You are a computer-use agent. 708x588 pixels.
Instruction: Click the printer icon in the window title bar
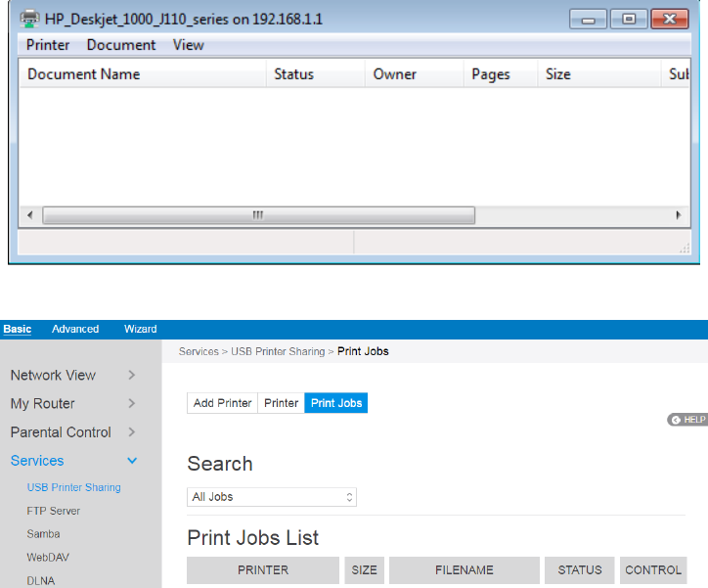tap(29, 19)
